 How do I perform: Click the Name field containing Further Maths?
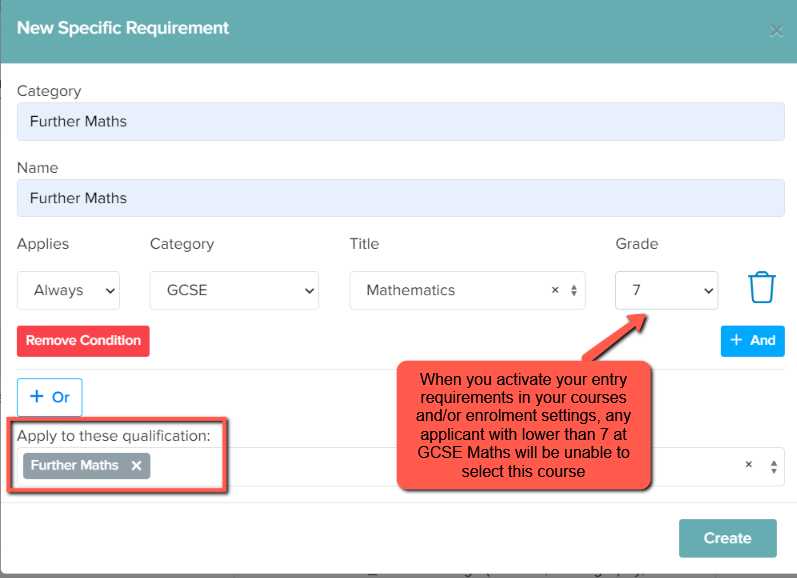[x=401, y=198]
